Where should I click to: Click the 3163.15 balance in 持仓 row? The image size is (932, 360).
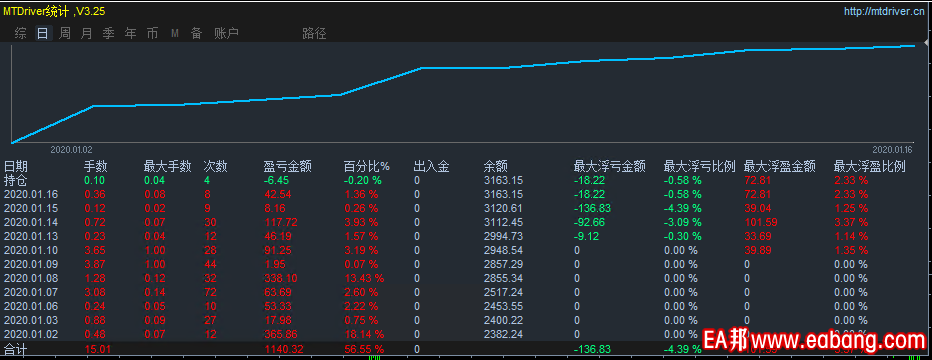pos(503,180)
